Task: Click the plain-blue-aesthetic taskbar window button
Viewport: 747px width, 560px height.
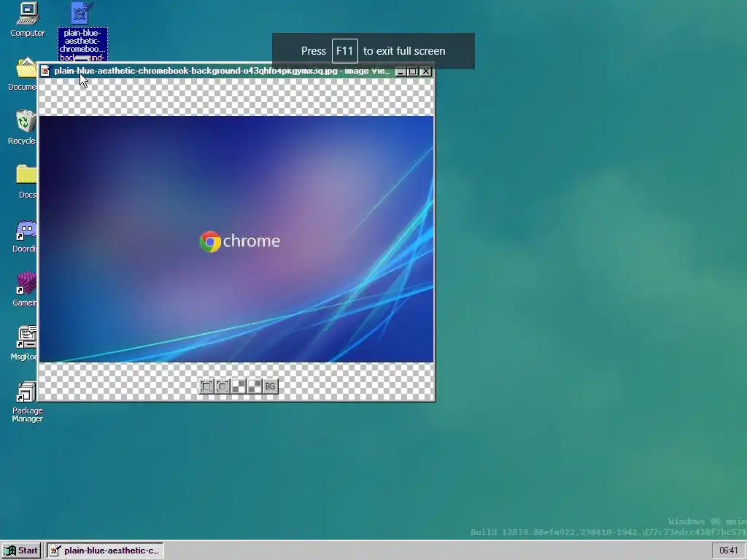Action: 105,551
